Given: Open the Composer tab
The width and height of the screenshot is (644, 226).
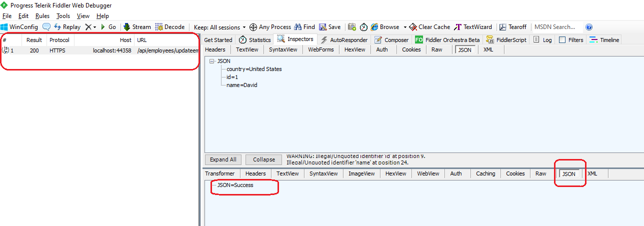Looking at the screenshot, I should (x=391, y=40).
